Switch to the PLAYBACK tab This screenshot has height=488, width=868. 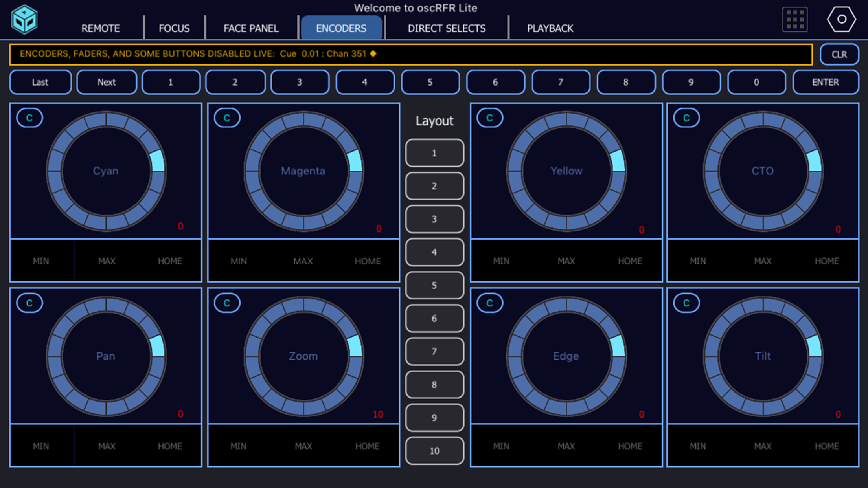click(x=550, y=28)
